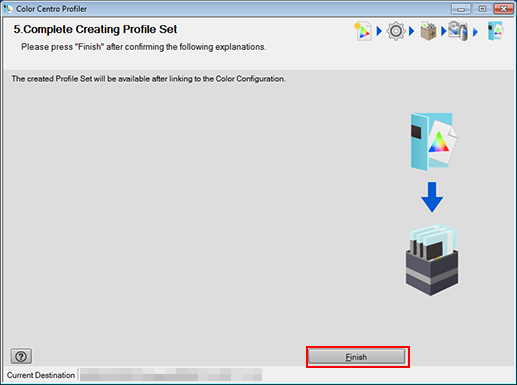This screenshot has width=517, height=385.
Task: Click the blurred Current Destination field
Action: point(171,375)
